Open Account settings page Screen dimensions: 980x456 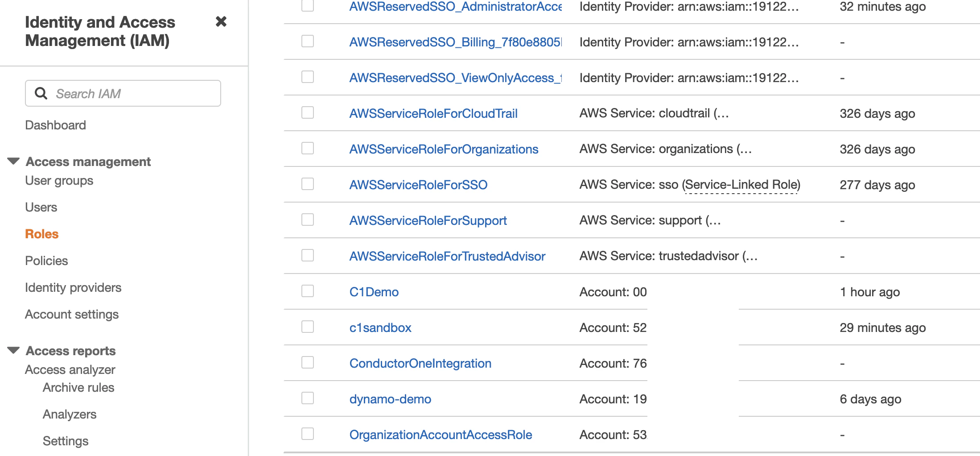(x=72, y=314)
